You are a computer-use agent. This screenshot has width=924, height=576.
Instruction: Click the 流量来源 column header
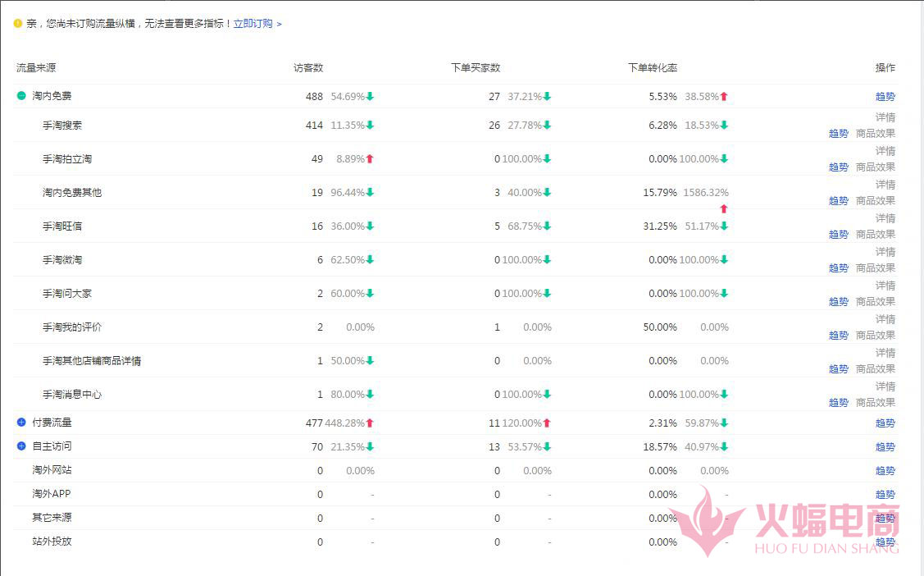click(x=36, y=68)
